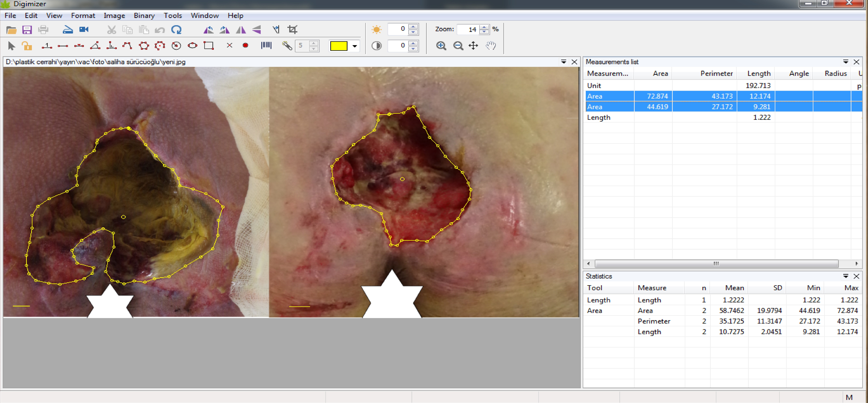Click the Zoom percentage input field

468,30
